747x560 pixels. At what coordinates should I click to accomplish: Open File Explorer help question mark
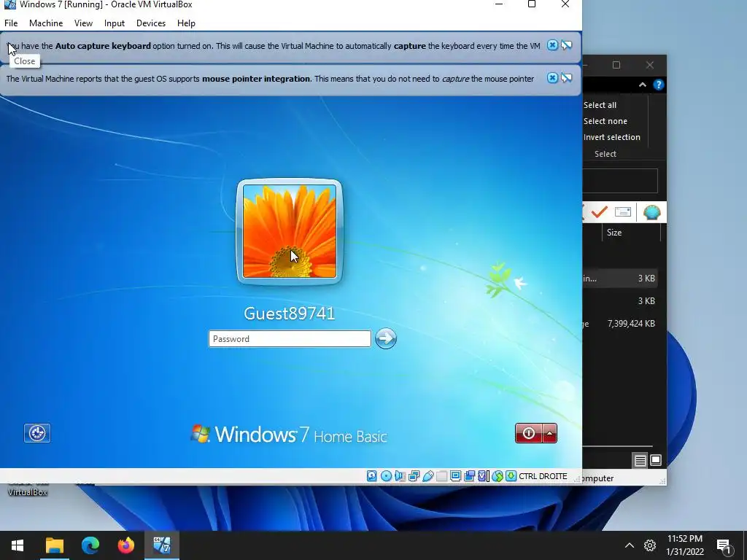pos(659,85)
